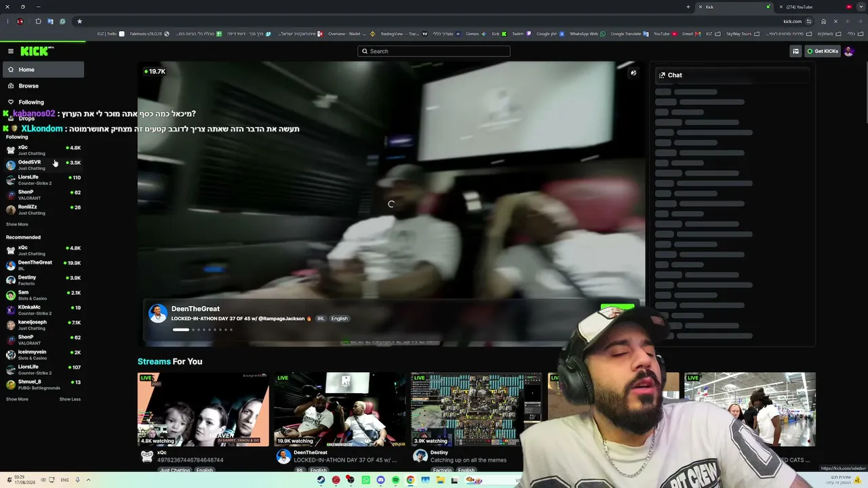Open Destiny stream thumbnail
This screenshot has width=868, height=488.
(476, 409)
